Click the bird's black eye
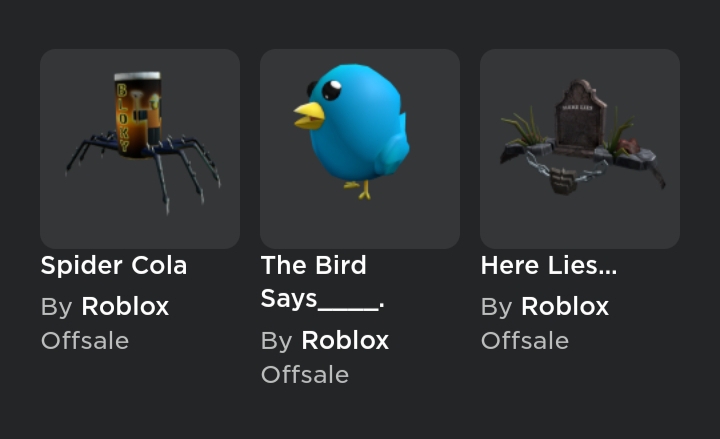Screen dimensions: 720x439 tap(331, 90)
